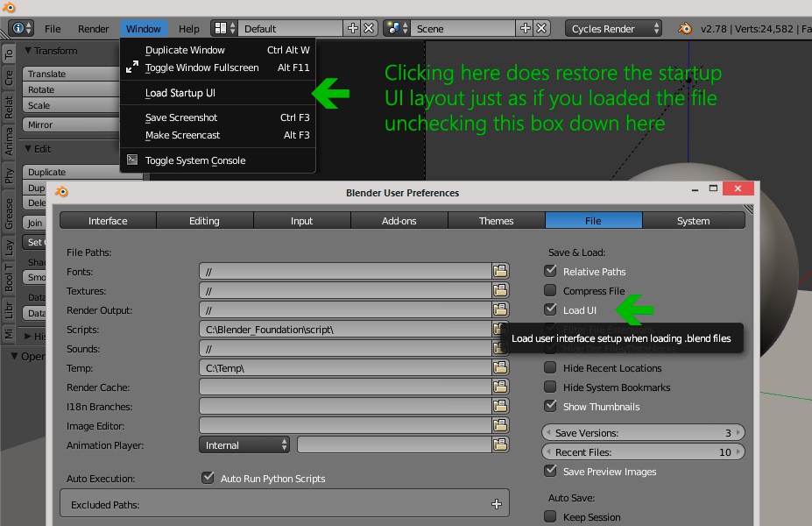Image resolution: width=812 pixels, height=526 pixels.
Task: Delete screen layout with the X icon
Action: click(369, 29)
